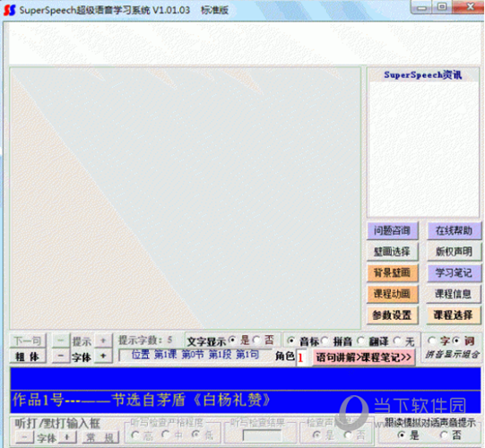Open 版权声明 (copyright notice)
This screenshot has height=448, width=485.
tap(454, 252)
